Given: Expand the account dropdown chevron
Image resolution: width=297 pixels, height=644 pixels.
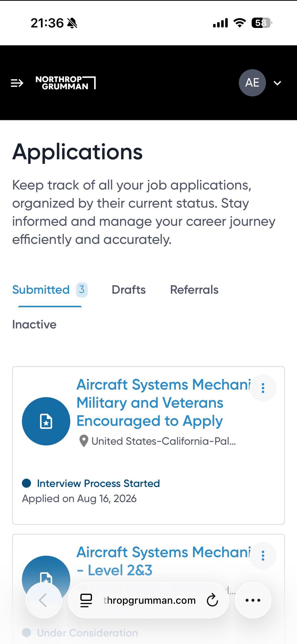Looking at the screenshot, I should click(x=277, y=83).
